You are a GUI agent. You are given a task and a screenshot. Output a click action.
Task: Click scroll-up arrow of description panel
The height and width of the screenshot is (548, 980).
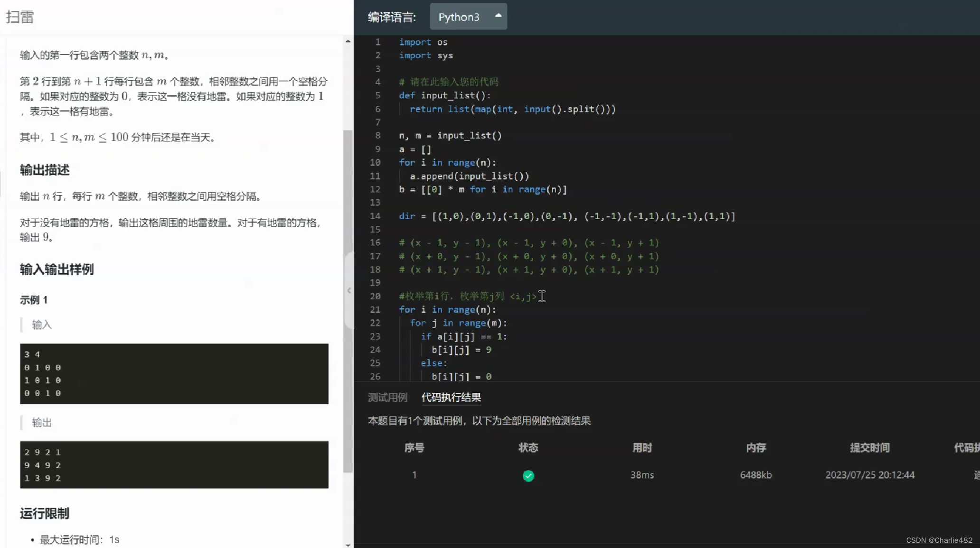[348, 42]
